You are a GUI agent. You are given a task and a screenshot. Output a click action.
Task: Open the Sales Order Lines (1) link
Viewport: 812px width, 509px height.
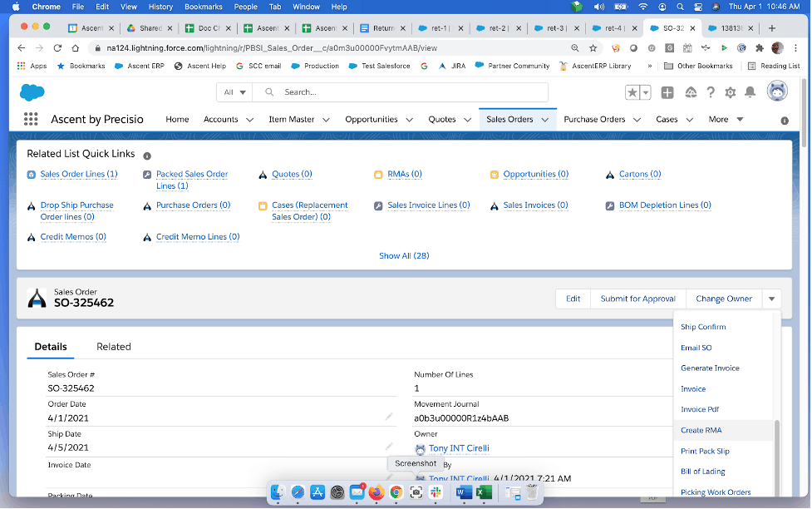tap(79, 175)
